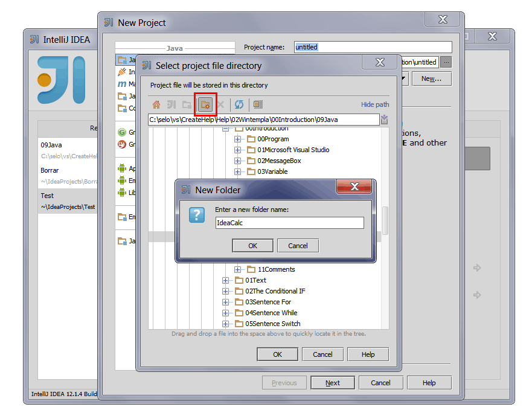Select the IntelliJ plugin module icon

(122, 72)
